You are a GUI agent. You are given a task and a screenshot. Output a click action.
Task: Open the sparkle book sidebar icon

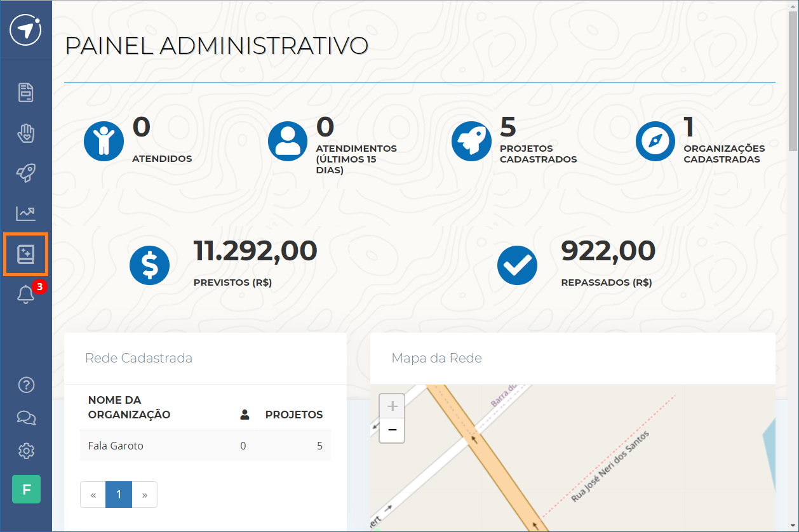pos(26,254)
